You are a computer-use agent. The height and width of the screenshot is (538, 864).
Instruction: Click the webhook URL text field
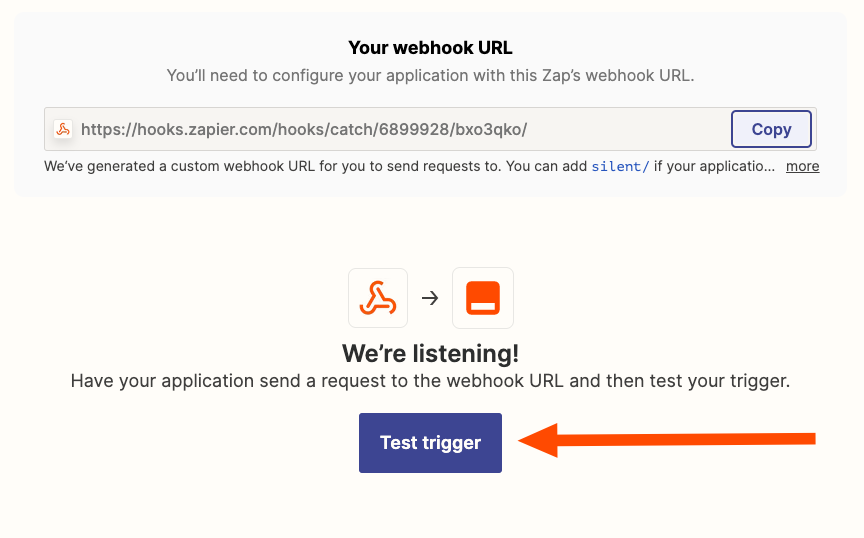coord(387,129)
